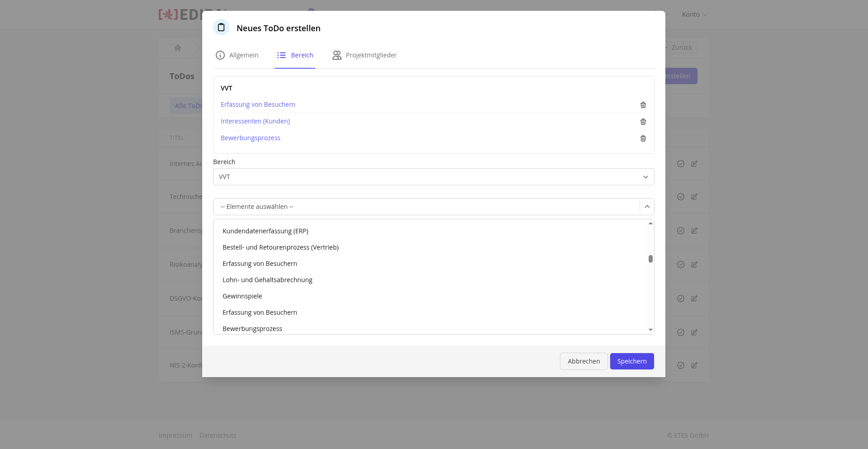Switch to the Allgemein tab
Image resolution: width=868 pixels, height=449 pixels.
click(x=237, y=55)
